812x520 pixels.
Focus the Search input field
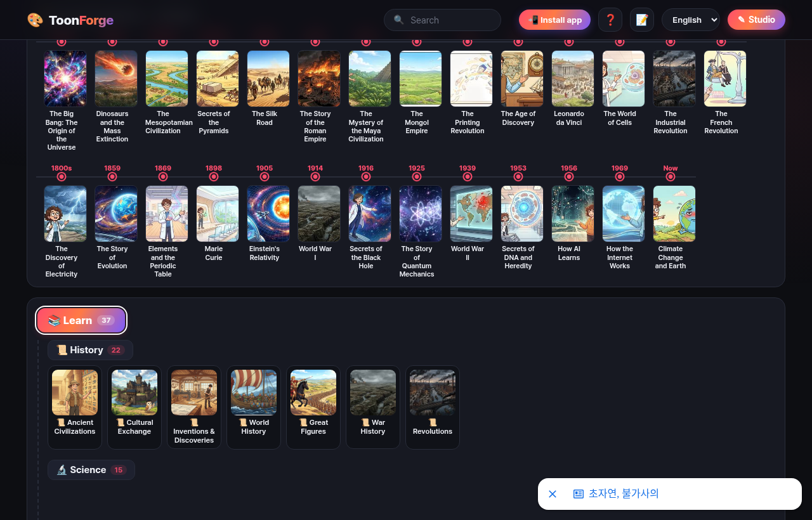[x=442, y=20]
